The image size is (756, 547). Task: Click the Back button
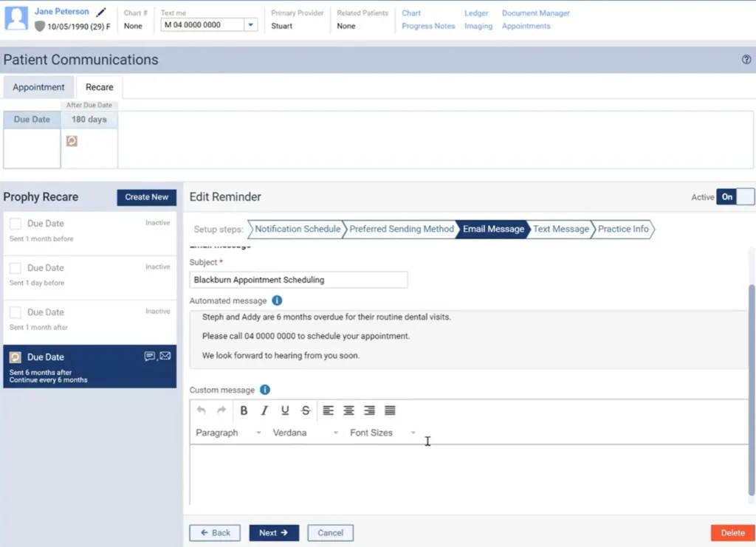click(x=215, y=532)
